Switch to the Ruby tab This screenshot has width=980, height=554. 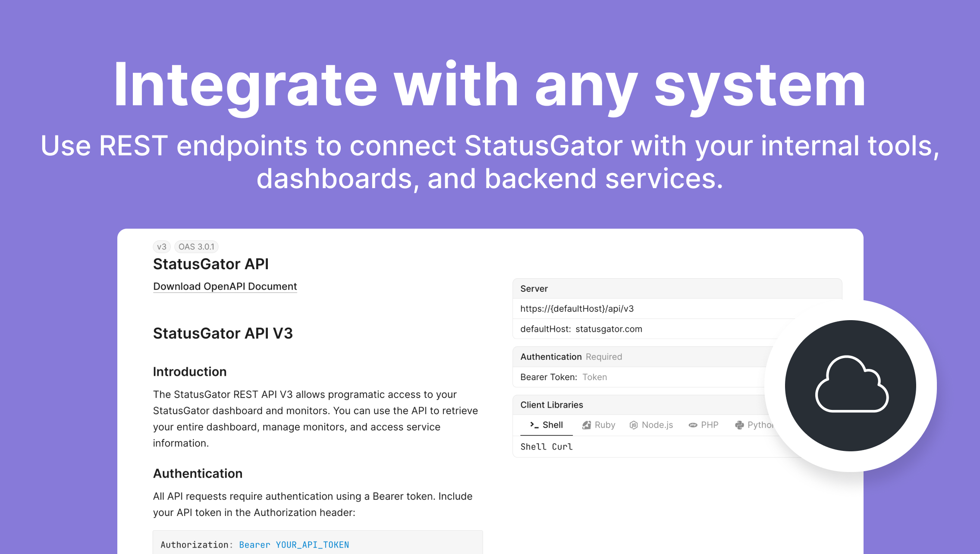tap(599, 425)
